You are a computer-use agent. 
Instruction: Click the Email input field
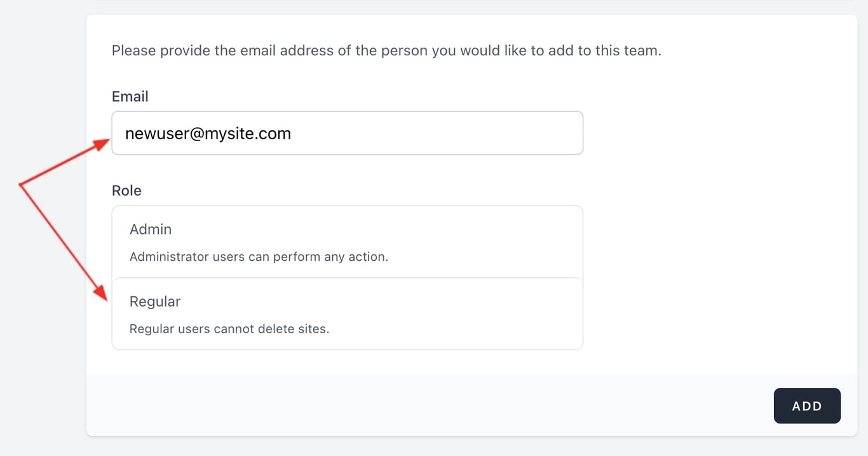pyautogui.click(x=347, y=133)
